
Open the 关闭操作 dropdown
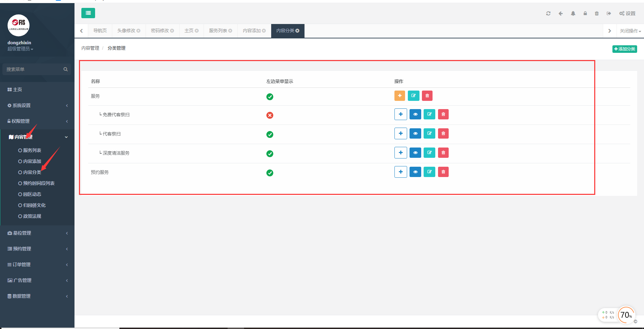tap(630, 31)
